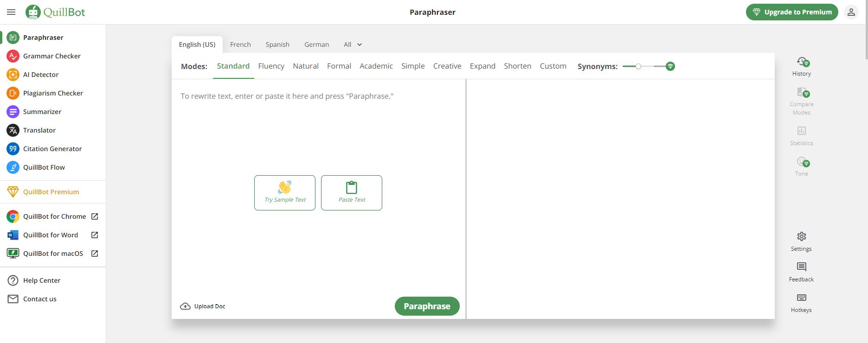Click Upgrade to Premium button
Viewport: 868px width, 343px height.
[792, 12]
